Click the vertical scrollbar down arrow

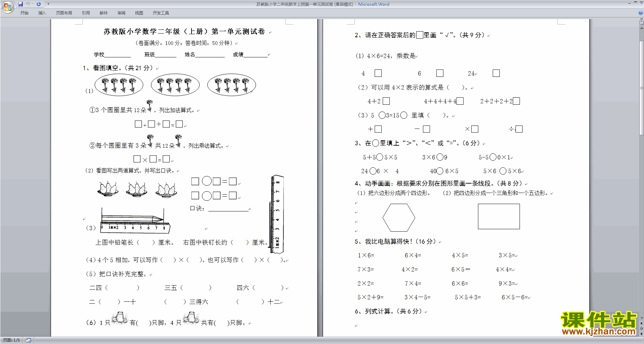point(641,318)
